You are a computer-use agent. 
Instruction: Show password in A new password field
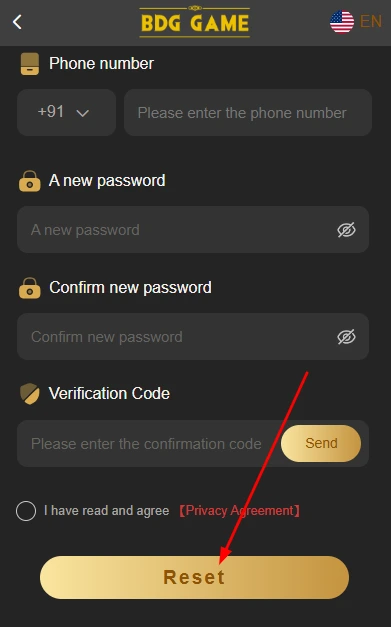tap(346, 230)
